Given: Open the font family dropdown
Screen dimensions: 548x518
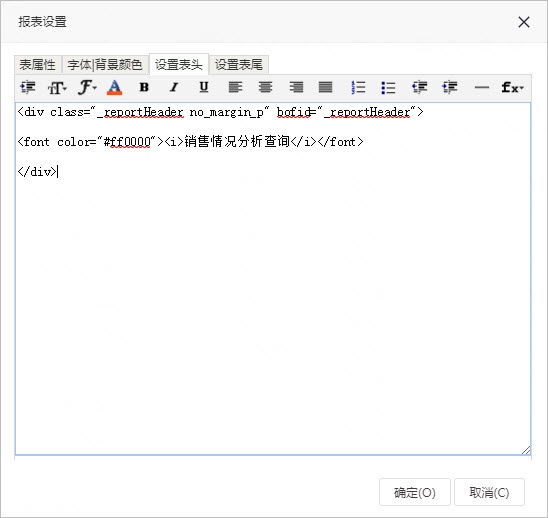Looking at the screenshot, I should [x=87, y=87].
